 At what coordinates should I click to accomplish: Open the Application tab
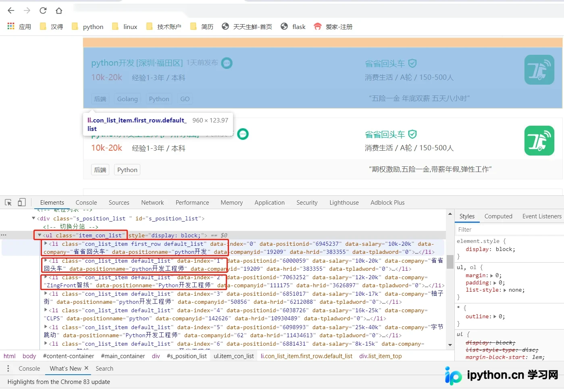pos(269,202)
